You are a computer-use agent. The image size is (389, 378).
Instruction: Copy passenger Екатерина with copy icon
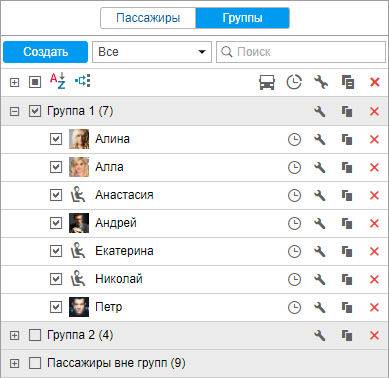click(347, 251)
